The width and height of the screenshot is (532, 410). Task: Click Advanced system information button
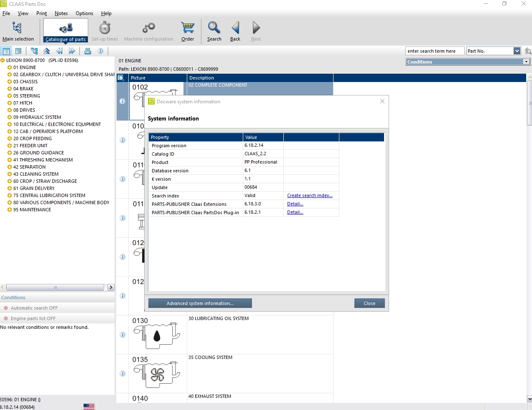coord(200,303)
